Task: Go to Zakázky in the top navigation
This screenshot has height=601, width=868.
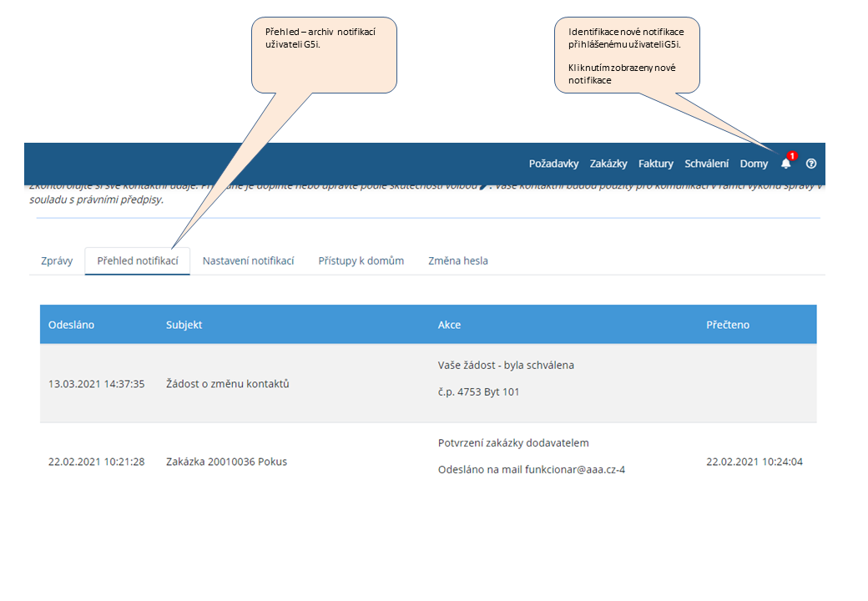Action: pos(608,164)
